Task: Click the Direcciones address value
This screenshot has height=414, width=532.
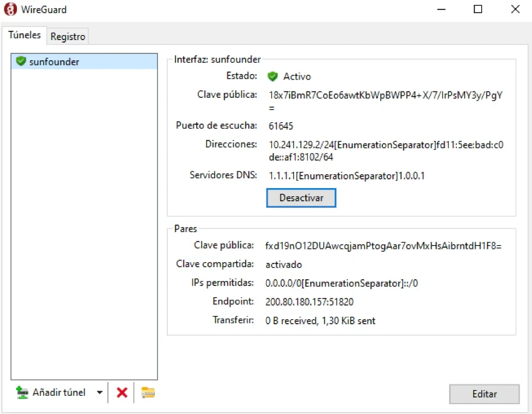Action: (x=385, y=144)
